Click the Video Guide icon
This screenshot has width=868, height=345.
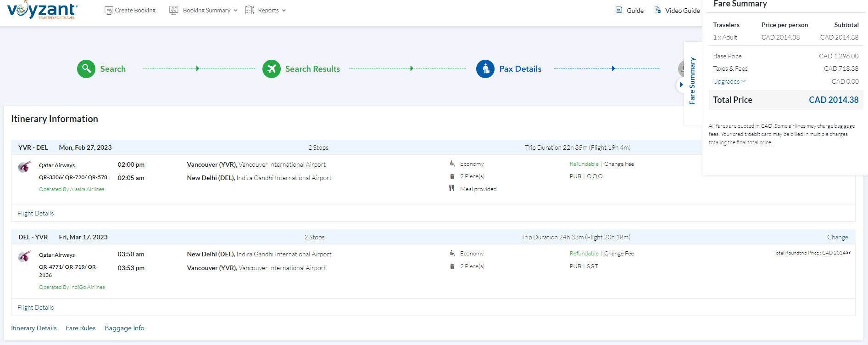click(x=657, y=10)
